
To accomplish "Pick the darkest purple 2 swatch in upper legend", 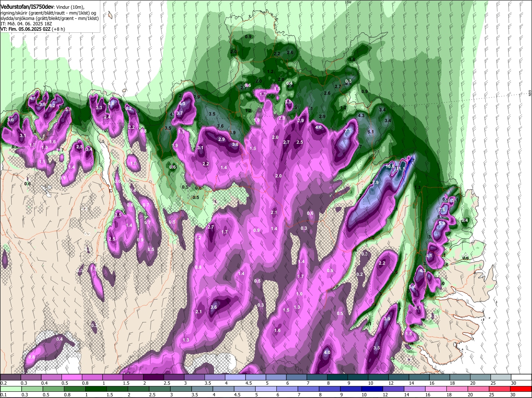I will coord(153,377).
